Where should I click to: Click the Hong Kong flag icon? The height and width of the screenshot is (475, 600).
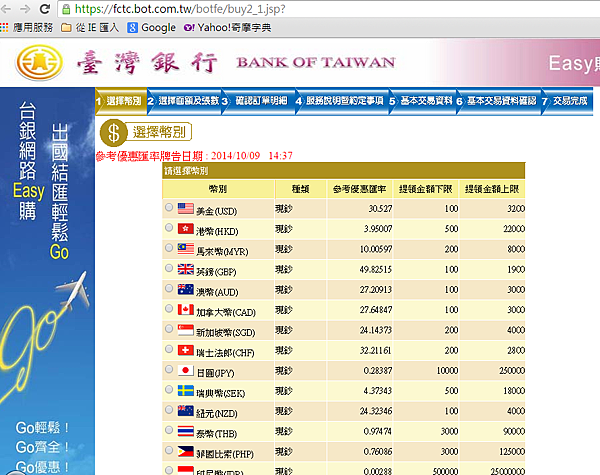(x=186, y=229)
